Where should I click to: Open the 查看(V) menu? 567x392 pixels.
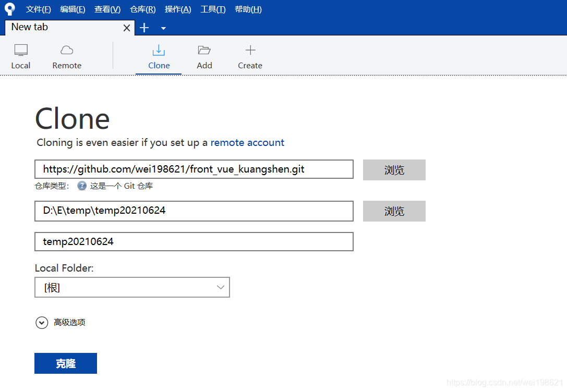[x=107, y=9]
